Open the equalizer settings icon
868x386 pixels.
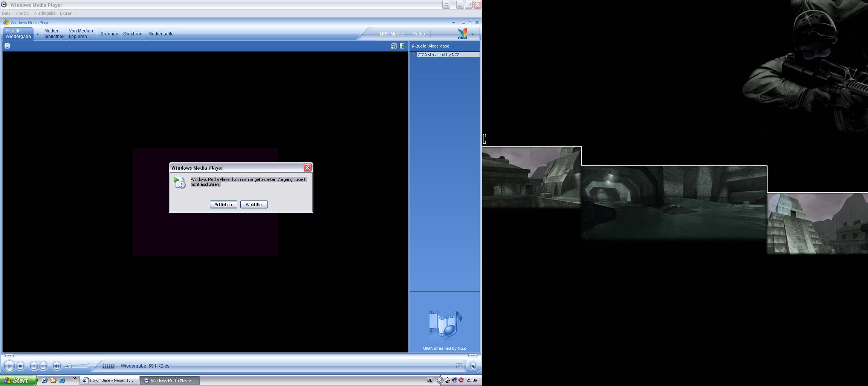tap(459, 366)
